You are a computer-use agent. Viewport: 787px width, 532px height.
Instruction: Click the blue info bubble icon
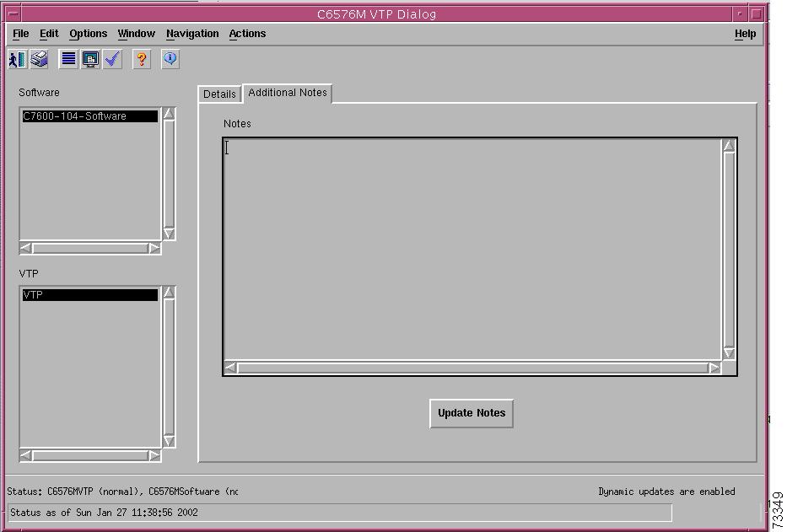[x=170, y=59]
